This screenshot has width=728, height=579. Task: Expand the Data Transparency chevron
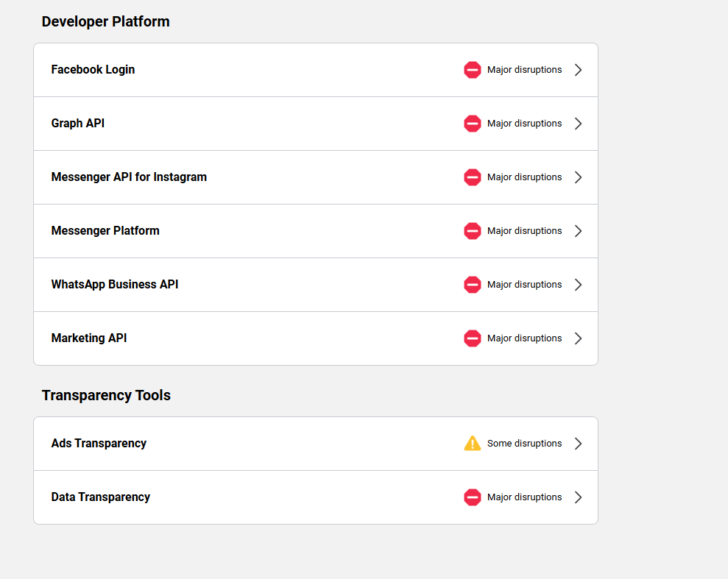click(578, 497)
